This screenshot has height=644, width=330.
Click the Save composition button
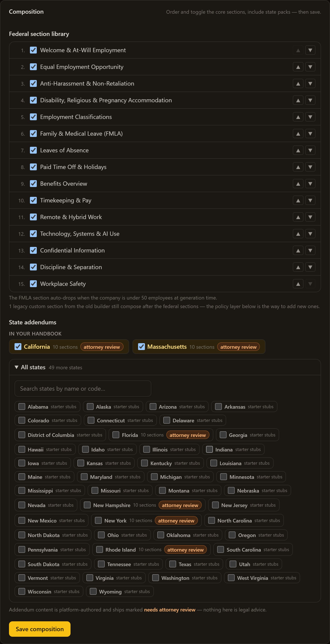(x=40, y=629)
